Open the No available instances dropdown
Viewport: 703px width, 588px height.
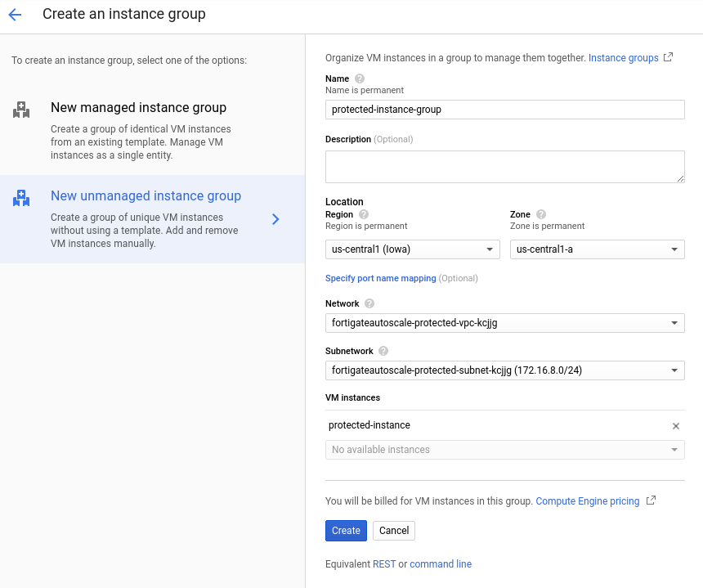coord(504,449)
